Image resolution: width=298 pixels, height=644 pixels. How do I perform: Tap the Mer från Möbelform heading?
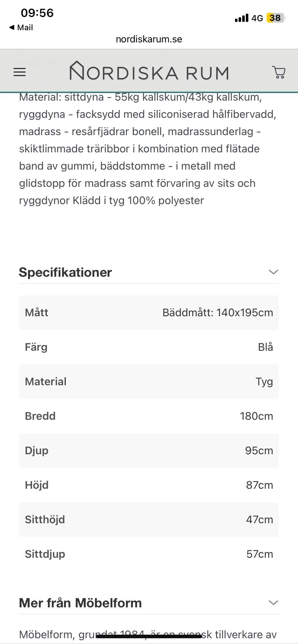click(80, 603)
